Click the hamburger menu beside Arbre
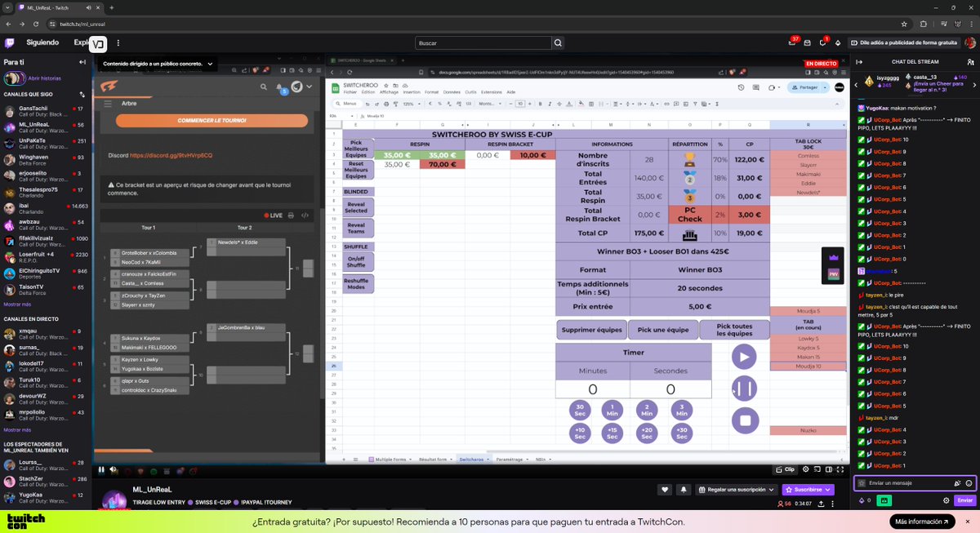This screenshot has height=533, width=980. click(x=107, y=104)
